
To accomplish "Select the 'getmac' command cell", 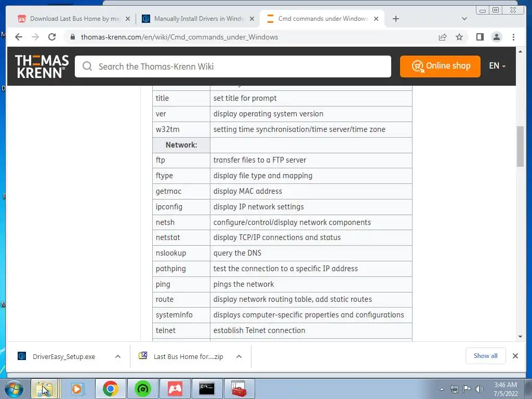I will pos(181,191).
